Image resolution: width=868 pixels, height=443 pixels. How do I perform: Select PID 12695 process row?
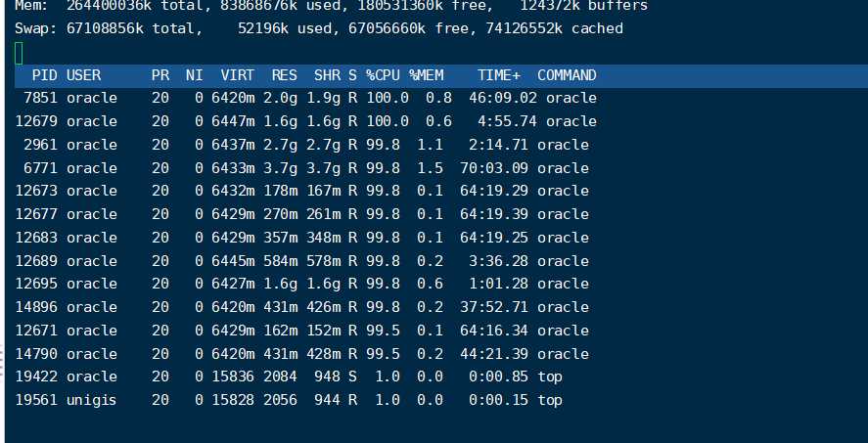click(x=301, y=284)
